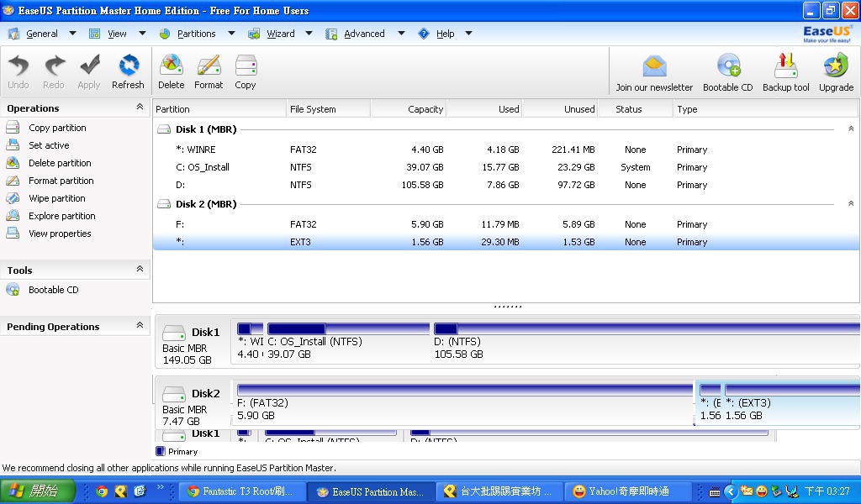
Task: Collapse the Disk 1 (MBR) group
Action: [x=851, y=129]
